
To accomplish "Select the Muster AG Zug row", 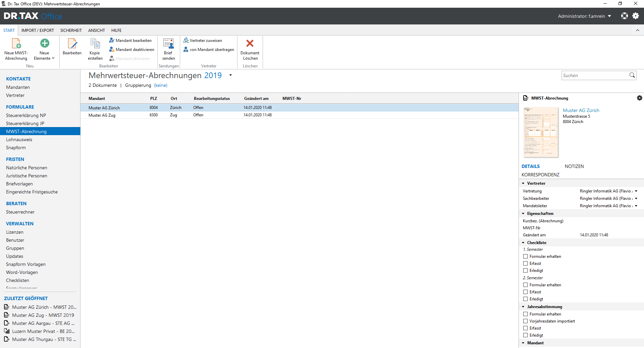I will (299, 115).
